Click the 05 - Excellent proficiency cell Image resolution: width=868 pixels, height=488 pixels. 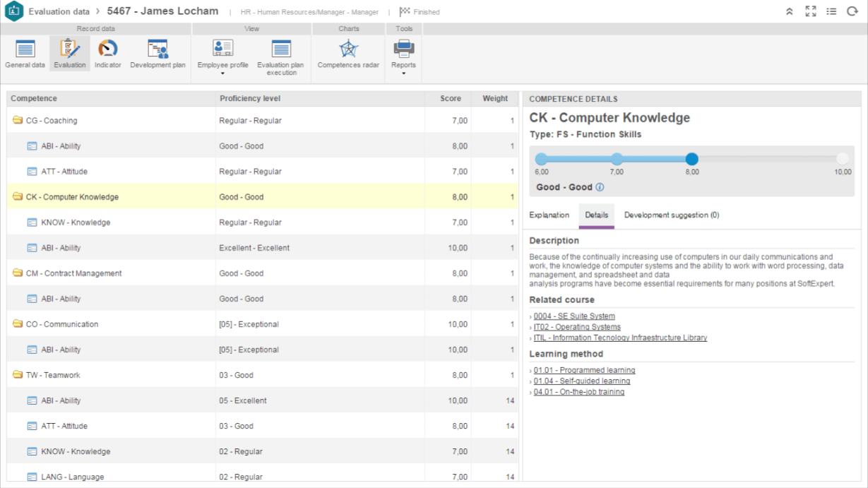tap(320, 400)
